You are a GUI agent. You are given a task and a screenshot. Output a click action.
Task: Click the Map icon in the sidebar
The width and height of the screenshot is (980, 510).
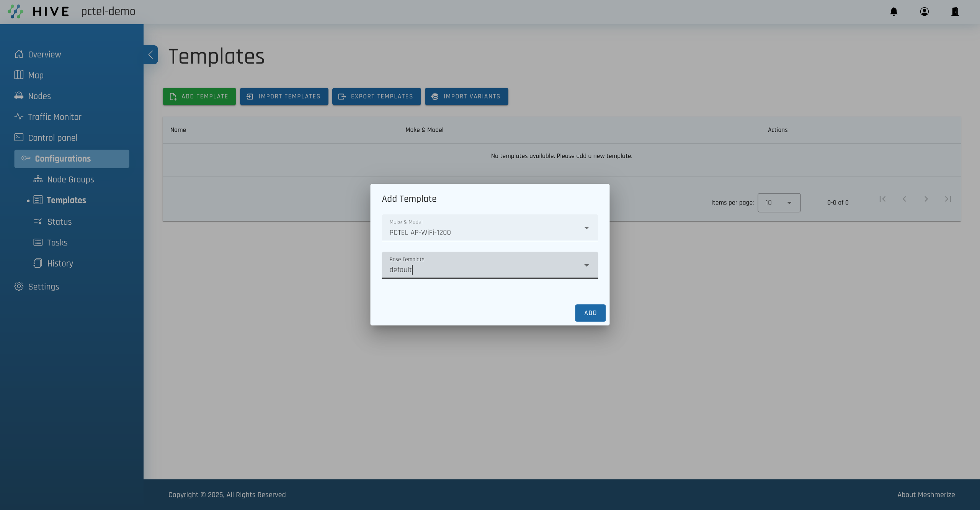[x=19, y=75]
